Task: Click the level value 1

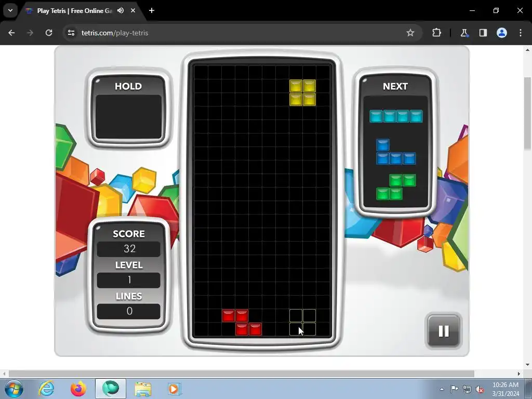Action: pyautogui.click(x=129, y=280)
